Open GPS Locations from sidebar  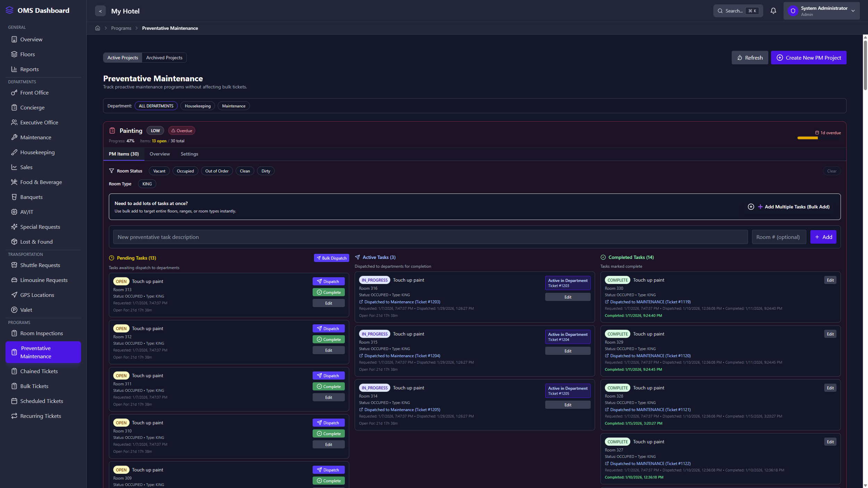tap(37, 295)
